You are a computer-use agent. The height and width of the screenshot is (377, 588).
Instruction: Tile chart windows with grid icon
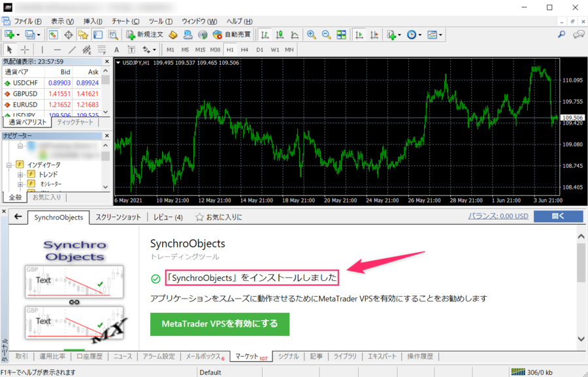341,35
